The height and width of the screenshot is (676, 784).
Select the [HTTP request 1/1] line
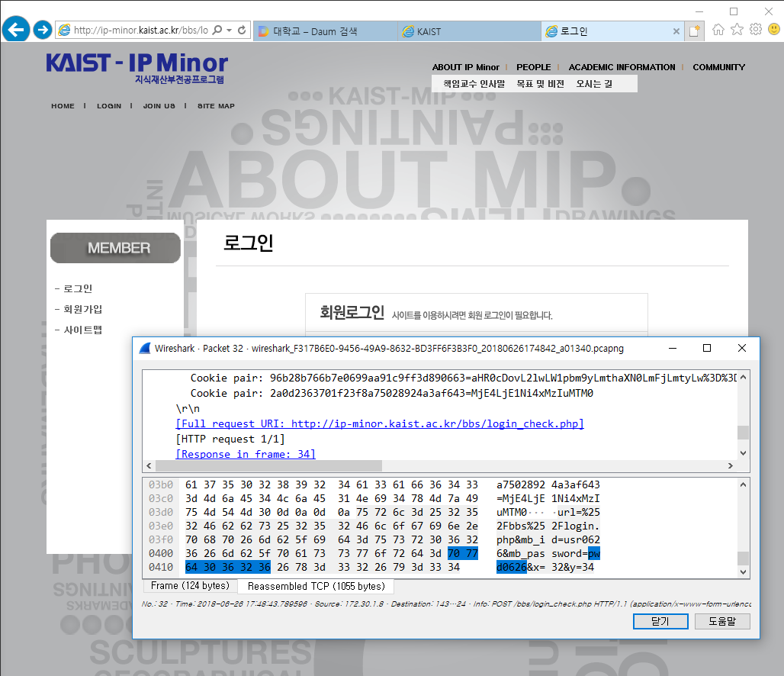point(230,439)
